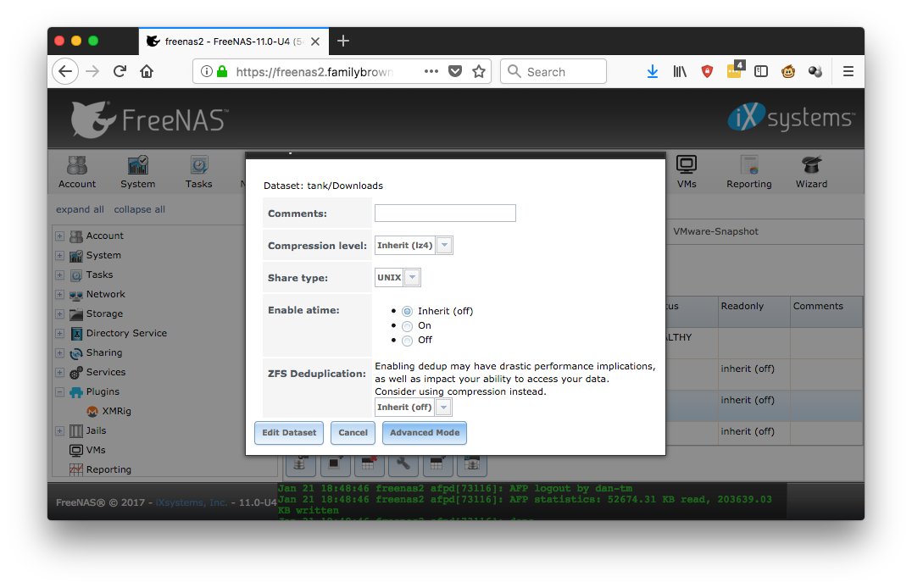Image resolution: width=912 pixels, height=588 pixels.
Task: Open the Firefox hamburger menu
Action: (x=848, y=71)
